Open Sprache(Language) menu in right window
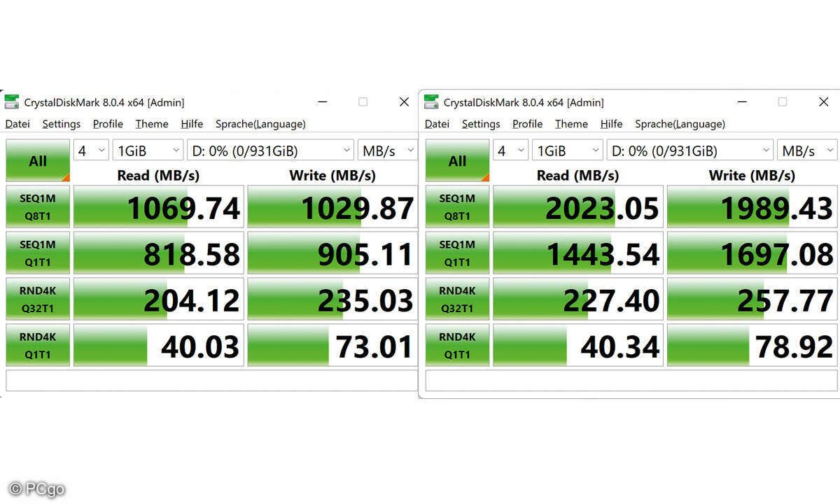Image resolution: width=840 pixels, height=504 pixels. click(680, 124)
